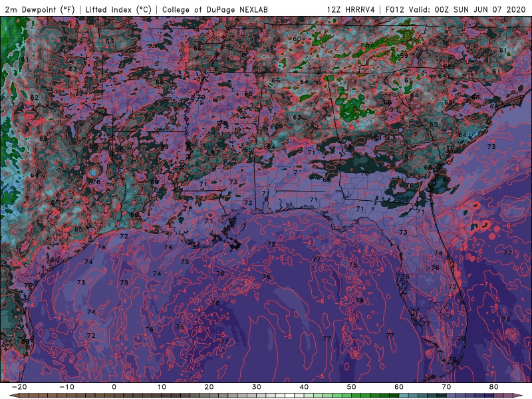Click the "57" dewpoint value in green area

click(369, 45)
